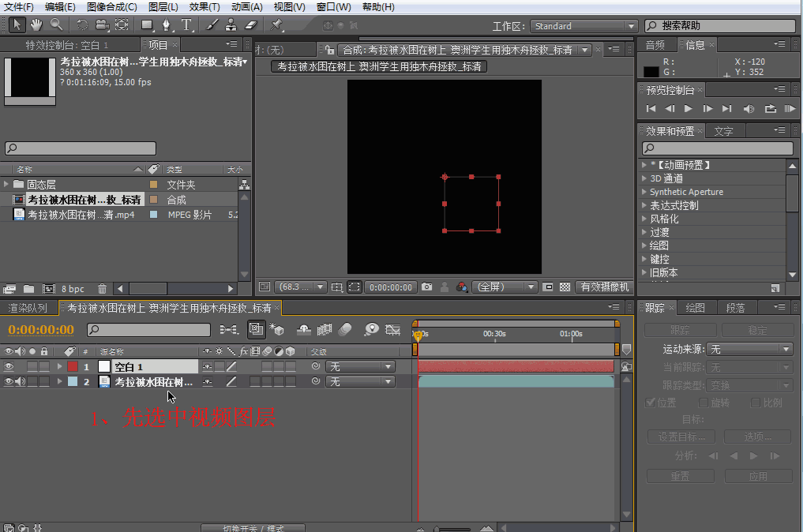
Task: Click the new folder icon in Project panel
Action: click(28, 289)
